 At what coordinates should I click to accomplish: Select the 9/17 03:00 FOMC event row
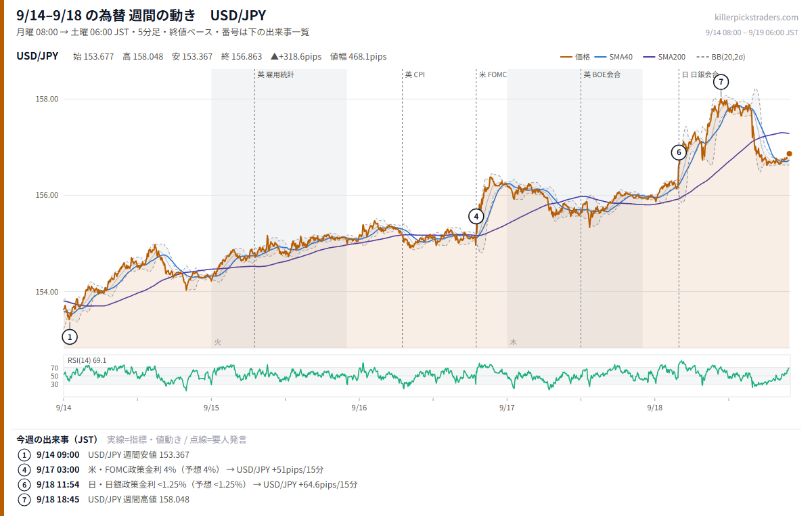[x=171, y=470]
